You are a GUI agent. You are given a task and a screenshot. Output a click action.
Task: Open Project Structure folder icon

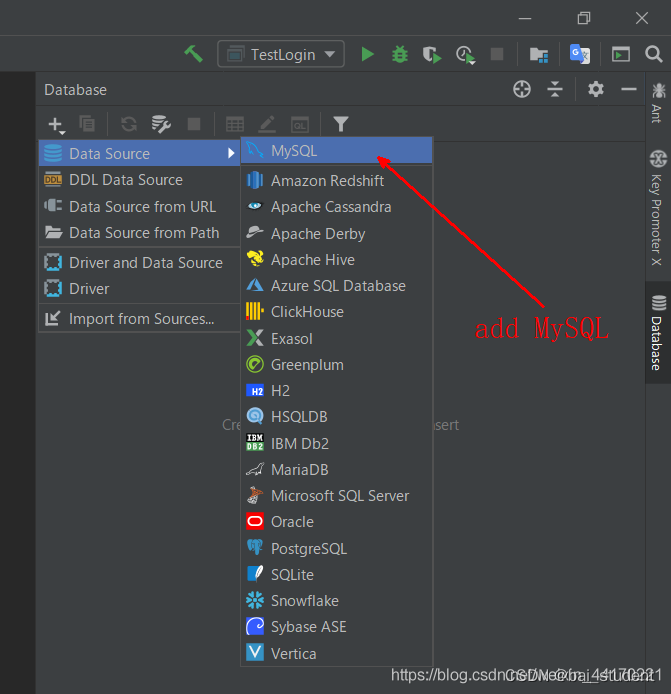coord(539,54)
